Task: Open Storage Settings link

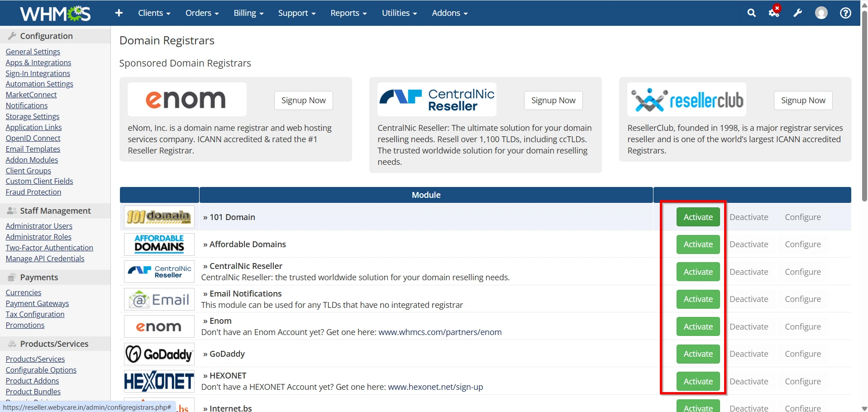Action: click(33, 116)
